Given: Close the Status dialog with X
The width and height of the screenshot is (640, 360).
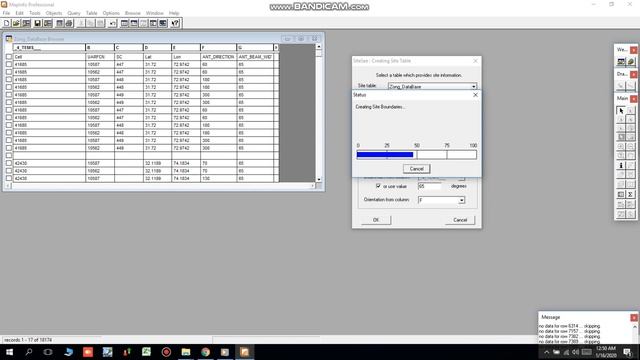Looking at the screenshot, I should [475, 95].
